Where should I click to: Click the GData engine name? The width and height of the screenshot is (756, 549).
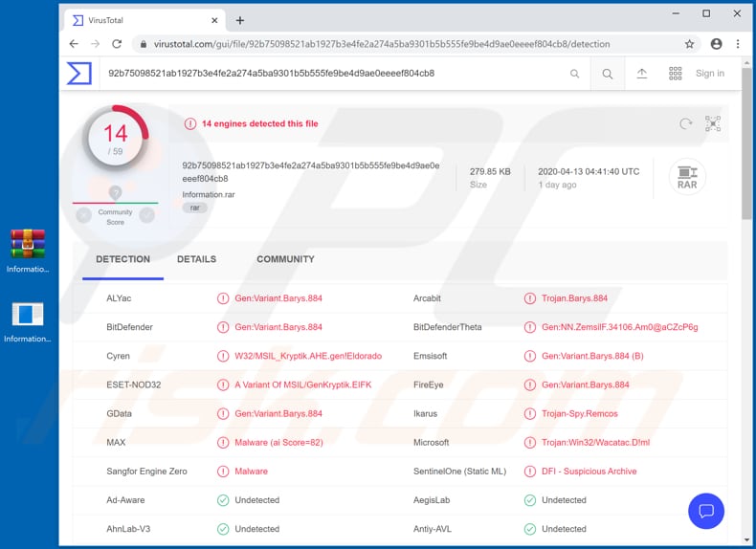[x=119, y=413]
